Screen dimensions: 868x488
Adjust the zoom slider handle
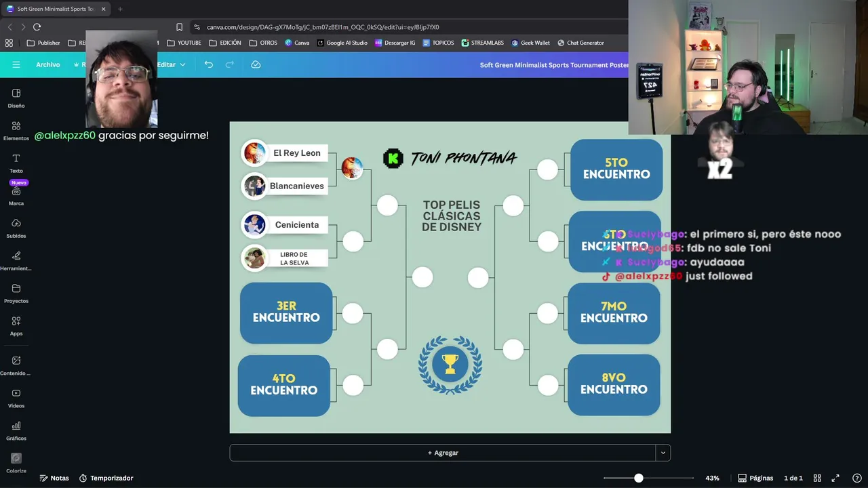638,478
